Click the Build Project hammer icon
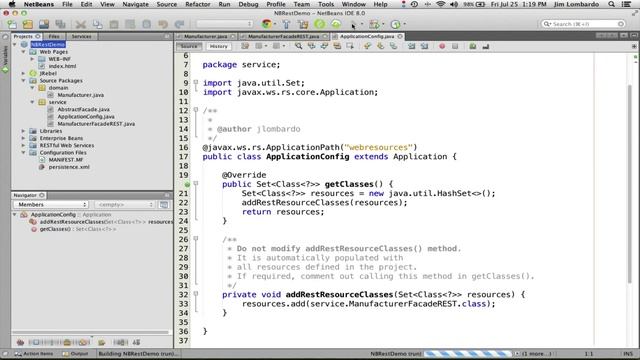The height and width of the screenshot is (360, 640). (x=287, y=24)
